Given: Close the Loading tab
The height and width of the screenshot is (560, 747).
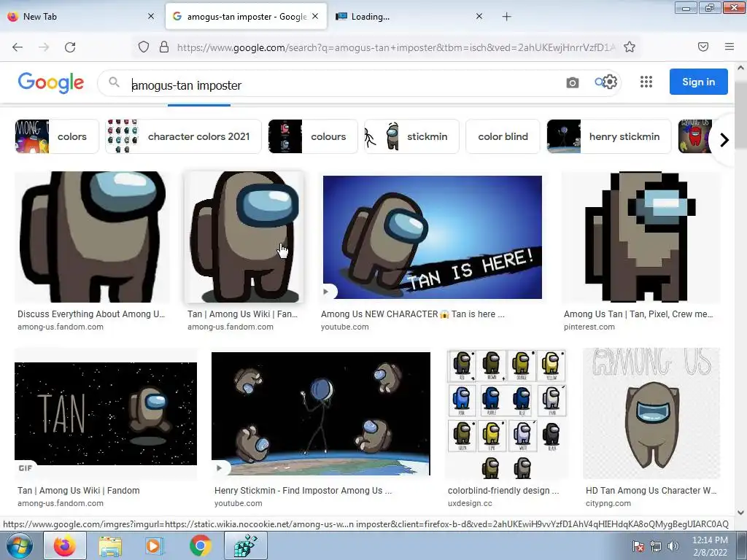Looking at the screenshot, I should pos(479,16).
